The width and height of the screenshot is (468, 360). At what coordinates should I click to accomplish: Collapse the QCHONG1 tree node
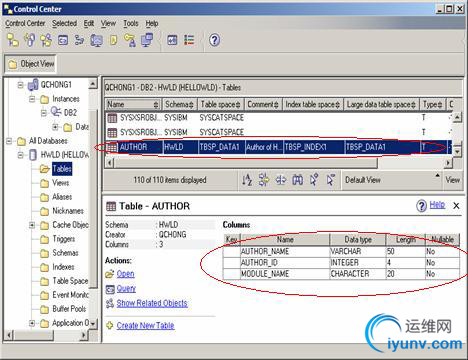[x=21, y=85]
